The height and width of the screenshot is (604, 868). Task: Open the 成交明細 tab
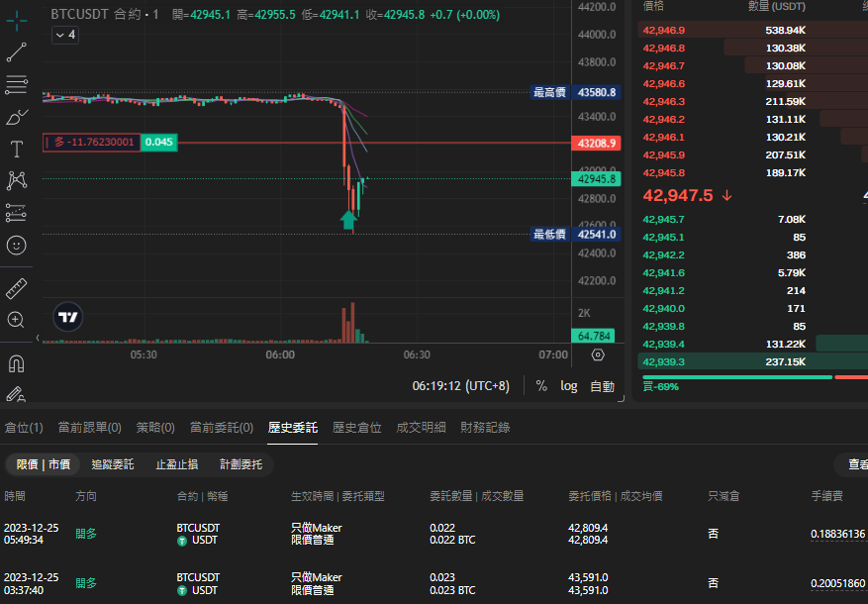coord(422,428)
